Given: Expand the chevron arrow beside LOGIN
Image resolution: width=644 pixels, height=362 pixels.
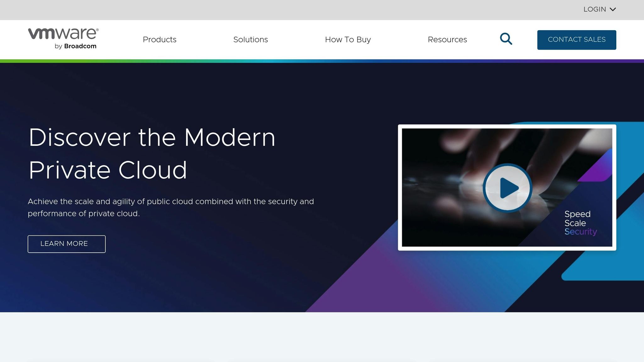Looking at the screenshot, I should (x=613, y=9).
